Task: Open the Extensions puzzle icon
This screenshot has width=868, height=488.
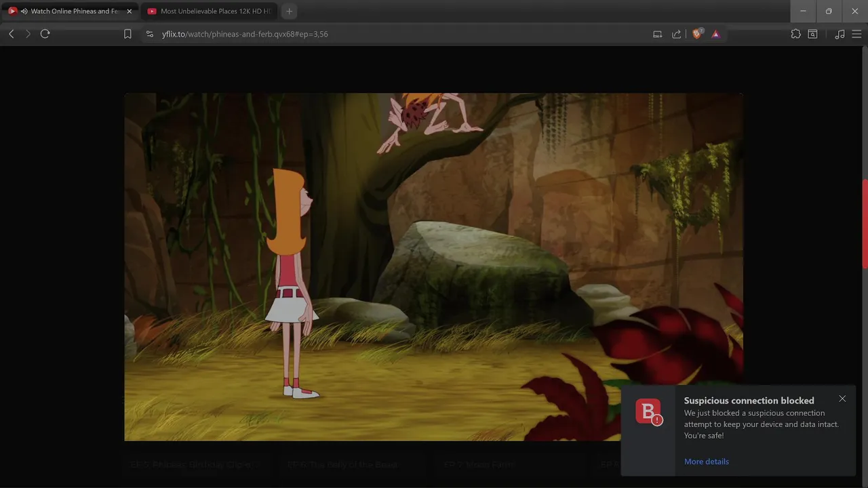Action: click(795, 34)
